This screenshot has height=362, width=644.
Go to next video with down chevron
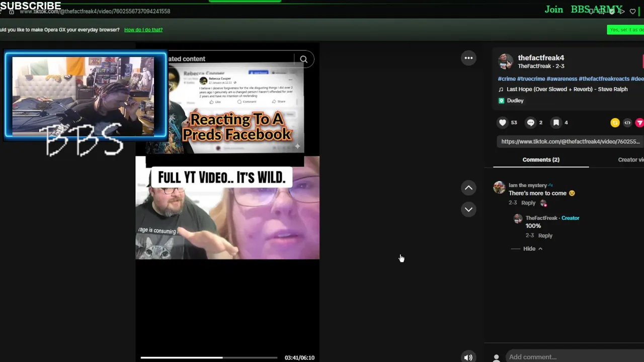468,209
